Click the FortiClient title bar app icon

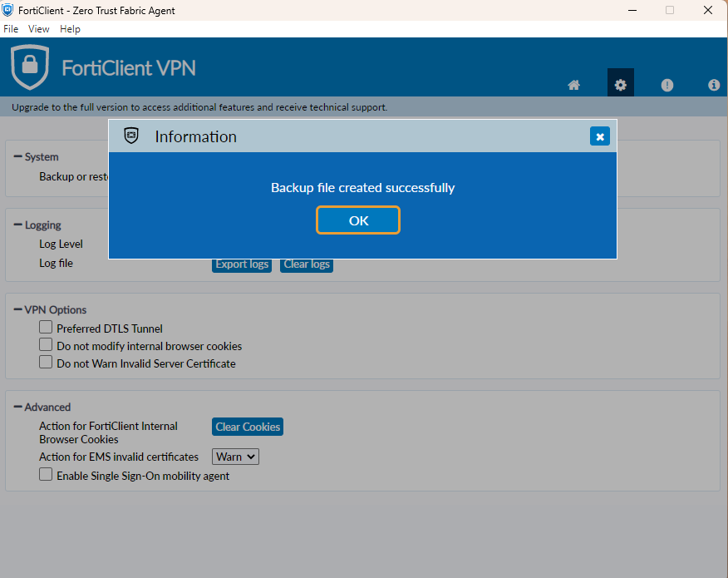click(7, 10)
